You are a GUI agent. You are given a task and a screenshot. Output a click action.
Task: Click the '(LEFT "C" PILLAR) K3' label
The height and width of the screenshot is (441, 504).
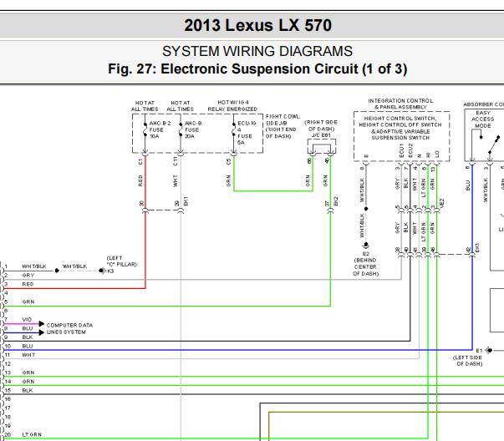[121, 264]
